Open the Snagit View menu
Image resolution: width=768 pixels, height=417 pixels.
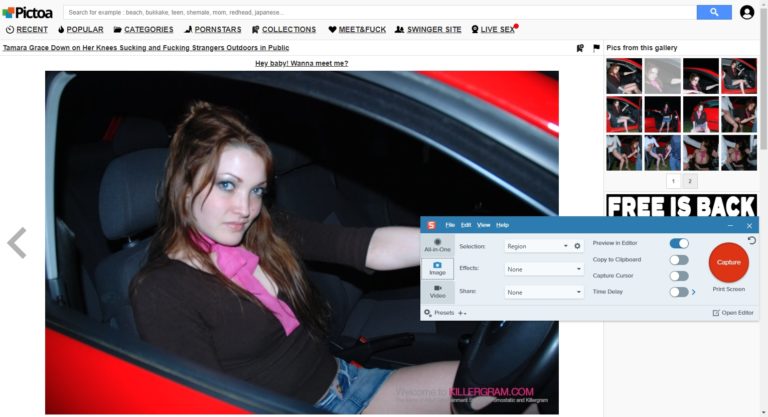(x=483, y=225)
